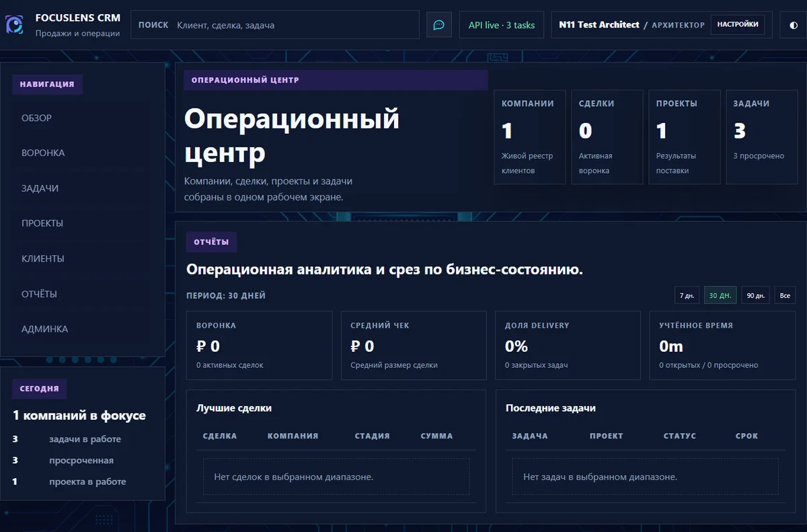The image size is (807, 532).
Task: Click the СДЕЛКИ summary card
Action: (x=607, y=137)
